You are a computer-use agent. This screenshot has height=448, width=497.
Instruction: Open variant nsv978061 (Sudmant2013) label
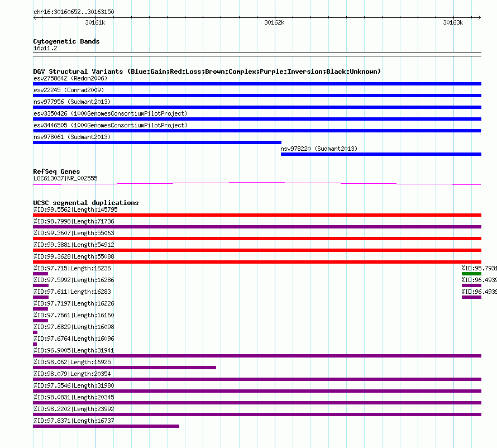coord(72,137)
